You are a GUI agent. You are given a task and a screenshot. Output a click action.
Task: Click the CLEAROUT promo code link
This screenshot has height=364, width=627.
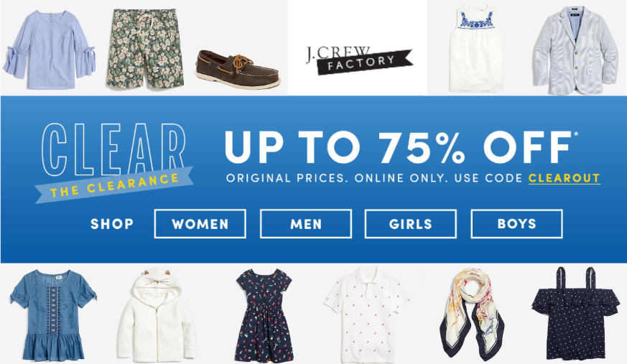click(x=565, y=178)
